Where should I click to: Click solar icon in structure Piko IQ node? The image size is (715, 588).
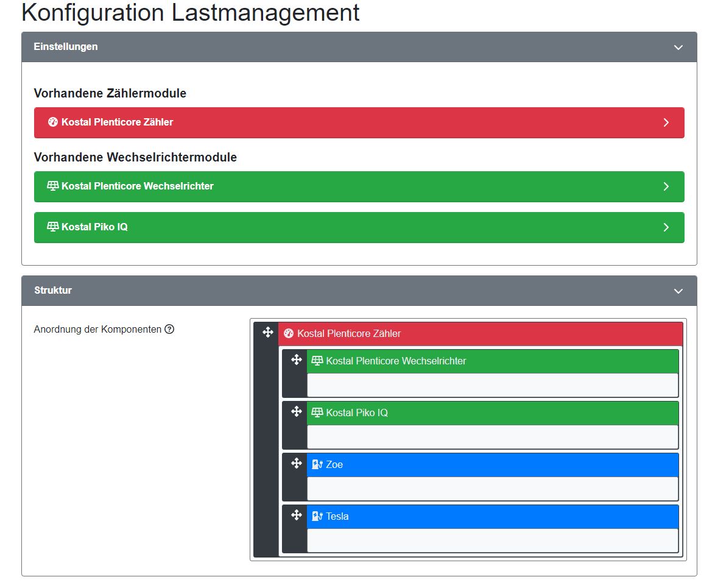(x=317, y=413)
